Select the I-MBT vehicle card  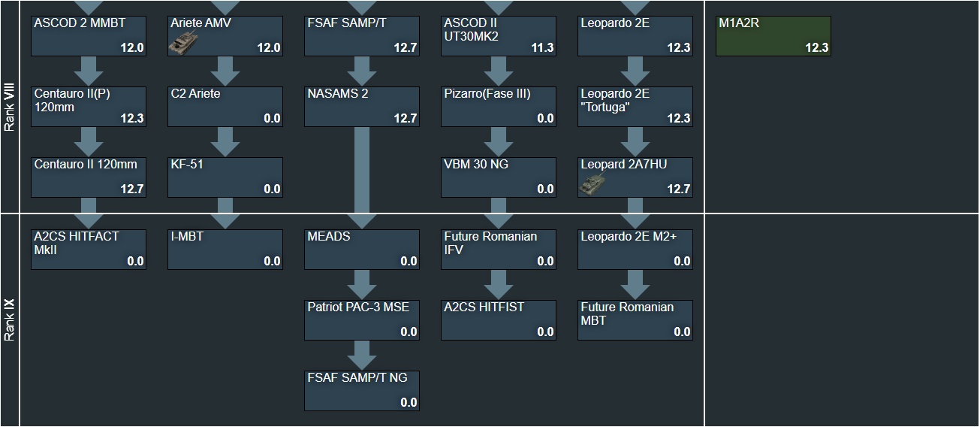pyautogui.click(x=225, y=249)
